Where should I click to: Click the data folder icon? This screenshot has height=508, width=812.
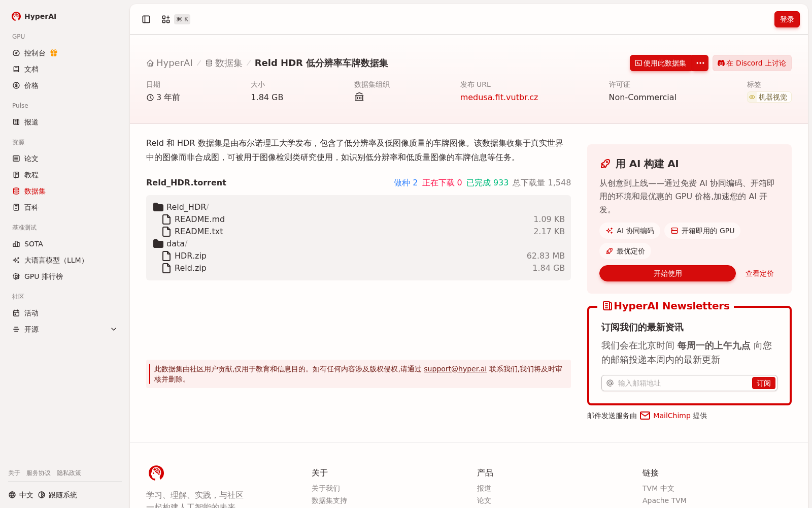[x=158, y=243]
